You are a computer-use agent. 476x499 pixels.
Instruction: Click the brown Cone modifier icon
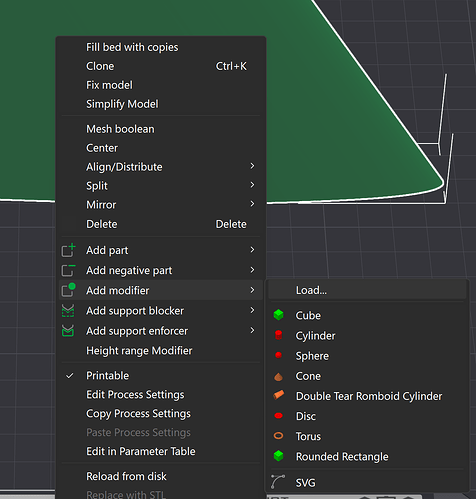(278, 377)
